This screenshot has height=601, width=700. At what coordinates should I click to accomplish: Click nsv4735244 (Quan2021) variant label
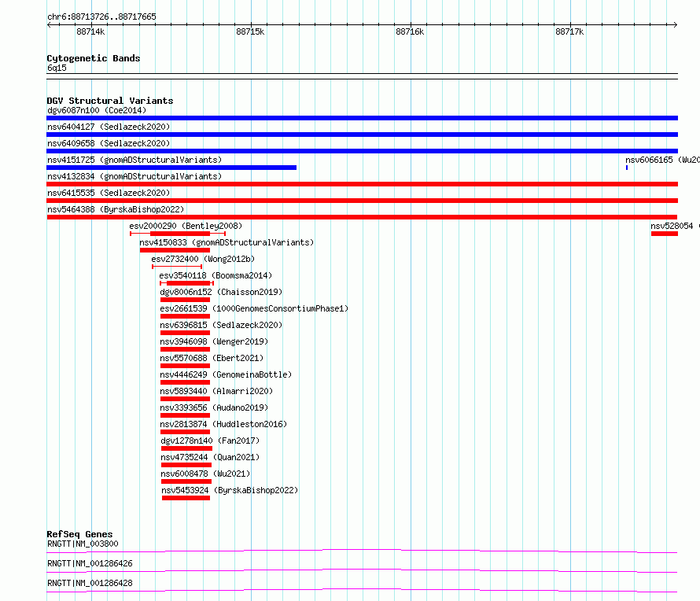210,457
